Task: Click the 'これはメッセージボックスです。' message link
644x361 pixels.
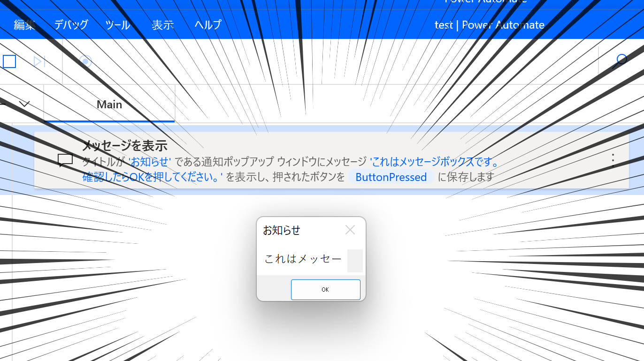Action: (x=435, y=162)
